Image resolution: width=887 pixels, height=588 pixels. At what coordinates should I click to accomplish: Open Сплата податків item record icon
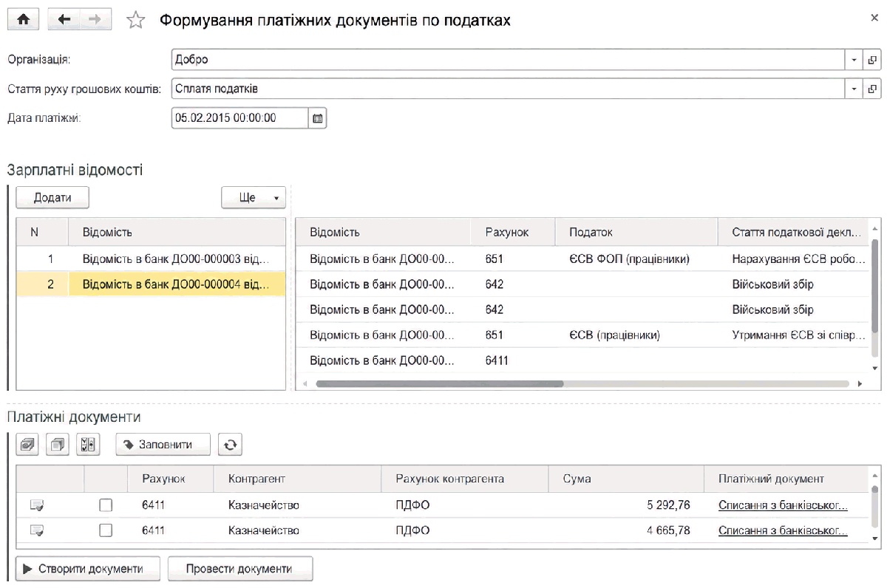pos(872,89)
